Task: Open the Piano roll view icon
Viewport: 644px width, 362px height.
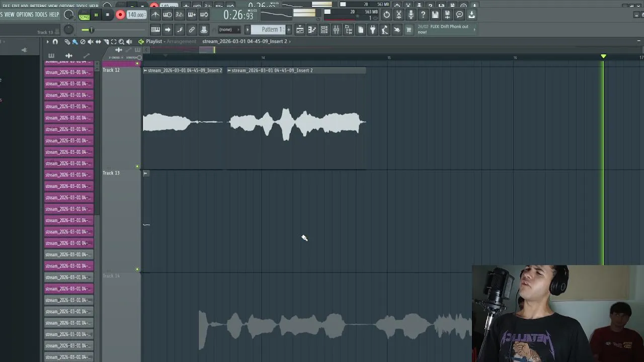Action: pos(312,30)
